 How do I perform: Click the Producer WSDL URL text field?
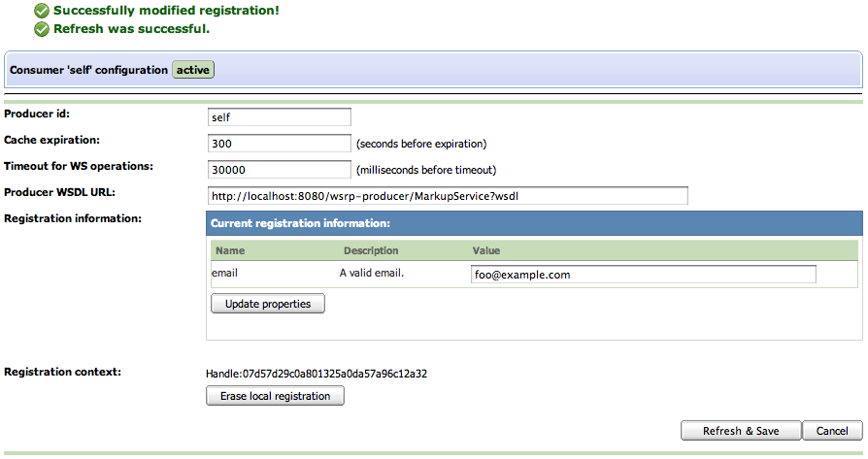tap(448, 196)
